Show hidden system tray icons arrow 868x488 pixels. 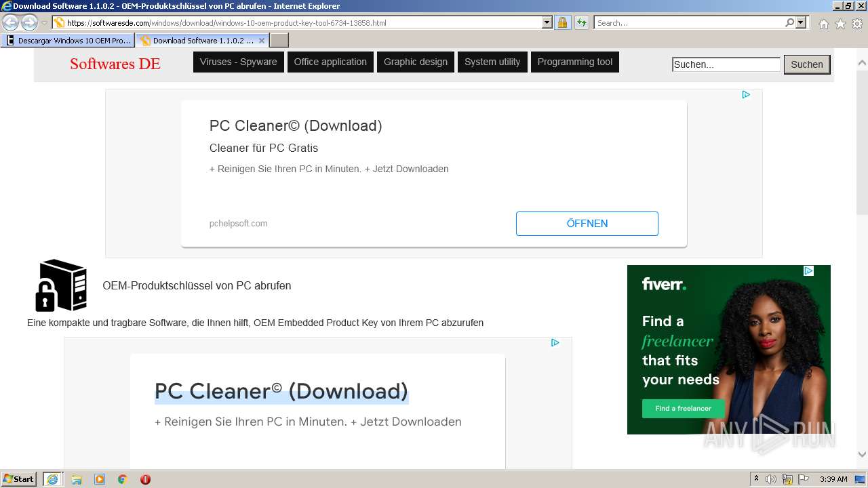coord(757,479)
